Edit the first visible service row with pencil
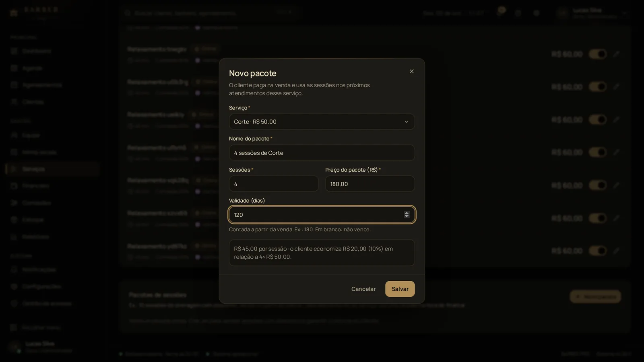The width and height of the screenshot is (644, 362). click(x=616, y=54)
